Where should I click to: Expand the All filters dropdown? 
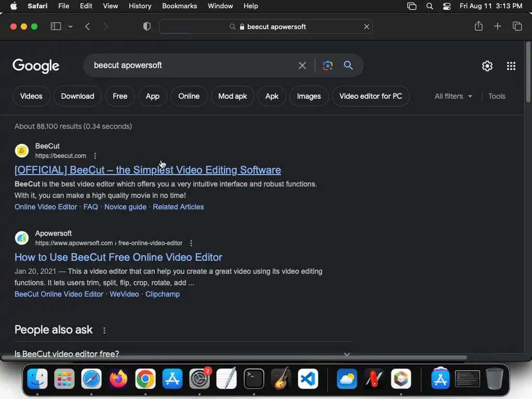coord(453,96)
